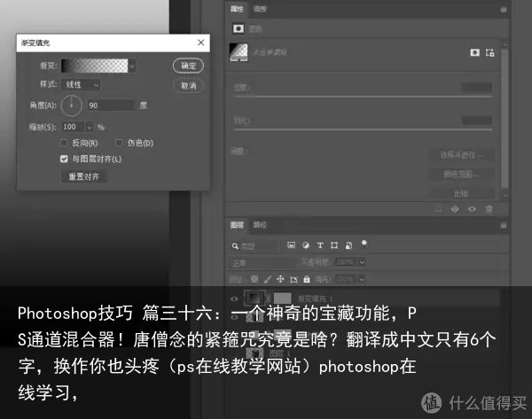Image resolution: width=532 pixels, height=419 pixels.
Task: Open the layer fill dropdown arrow
Action: (x=362, y=279)
